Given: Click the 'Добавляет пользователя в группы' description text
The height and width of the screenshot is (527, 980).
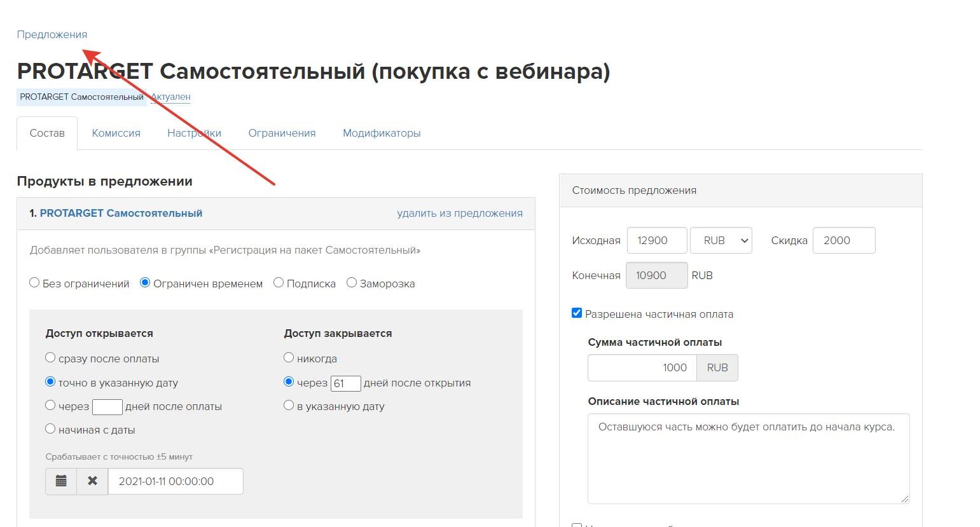Looking at the screenshot, I should [x=225, y=250].
